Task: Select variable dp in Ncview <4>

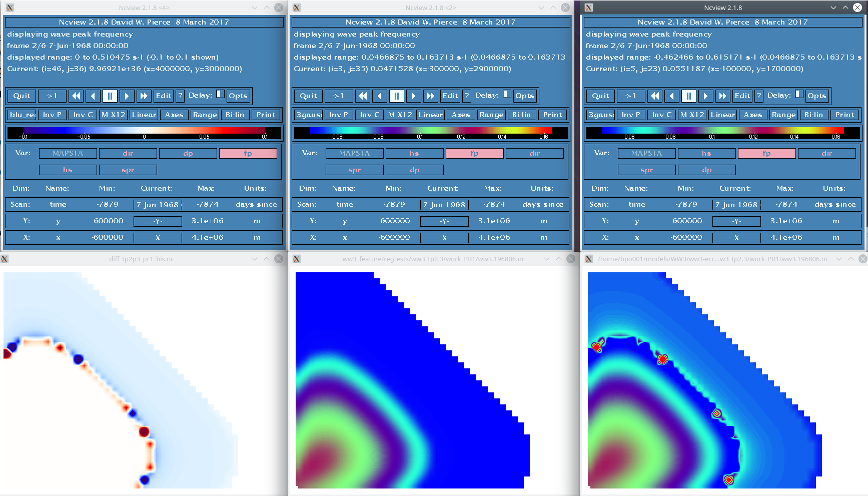Action: (188, 154)
